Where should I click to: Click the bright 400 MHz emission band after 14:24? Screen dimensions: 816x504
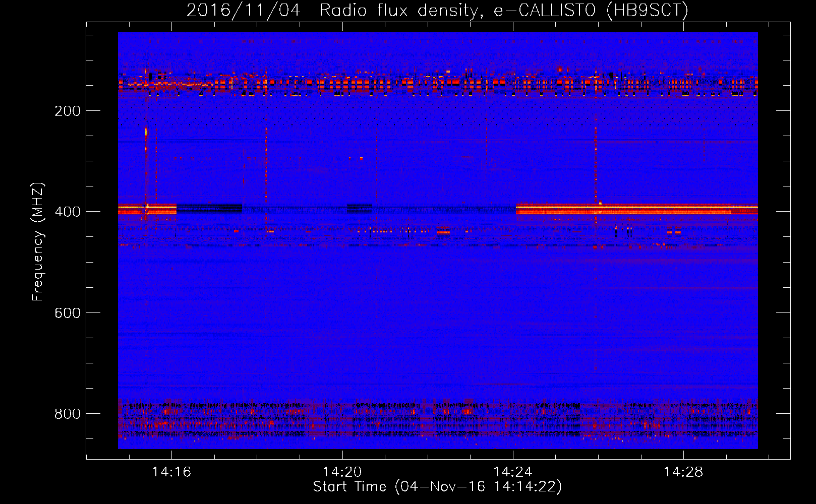point(637,209)
